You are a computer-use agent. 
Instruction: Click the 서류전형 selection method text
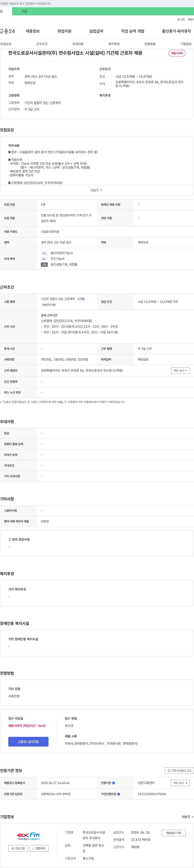14,696
